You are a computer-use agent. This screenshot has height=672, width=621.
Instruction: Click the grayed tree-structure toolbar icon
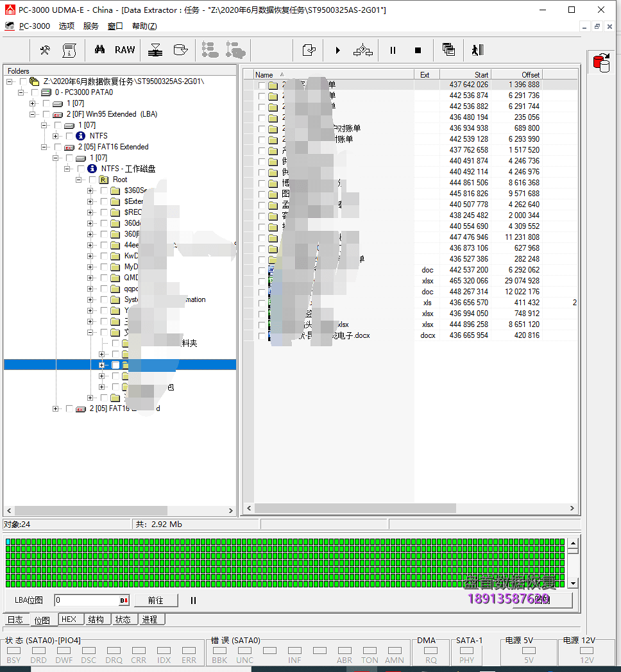tap(210, 50)
